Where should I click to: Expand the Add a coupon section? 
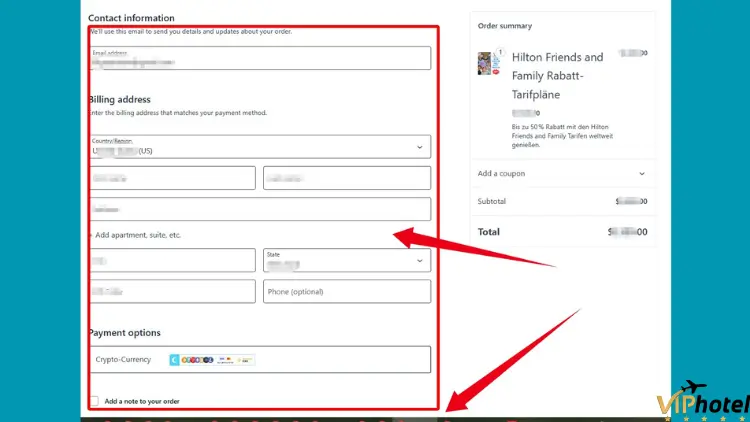pos(562,173)
